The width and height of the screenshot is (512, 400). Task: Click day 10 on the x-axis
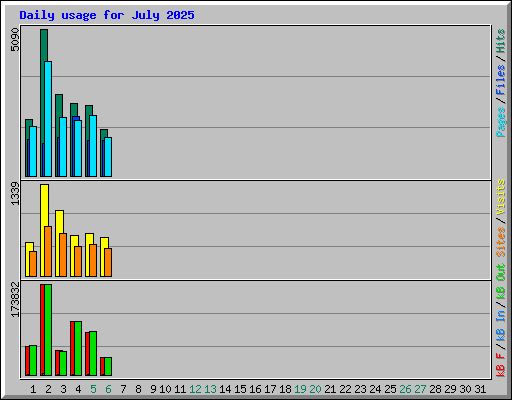click(x=165, y=389)
